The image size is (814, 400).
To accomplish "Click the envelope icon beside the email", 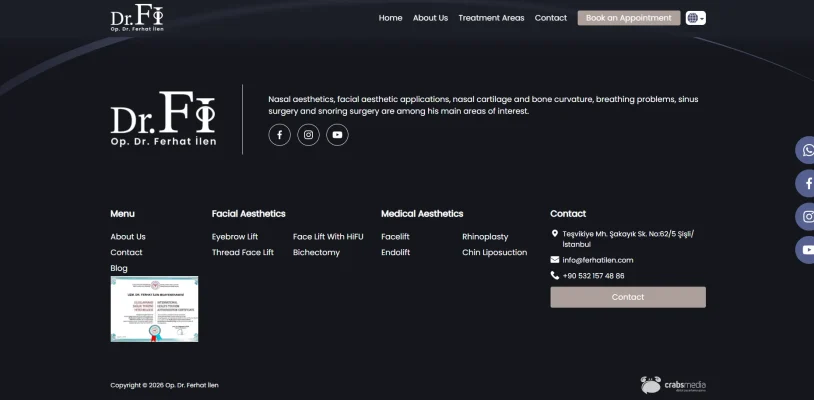I will pyautogui.click(x=554, y=260).
